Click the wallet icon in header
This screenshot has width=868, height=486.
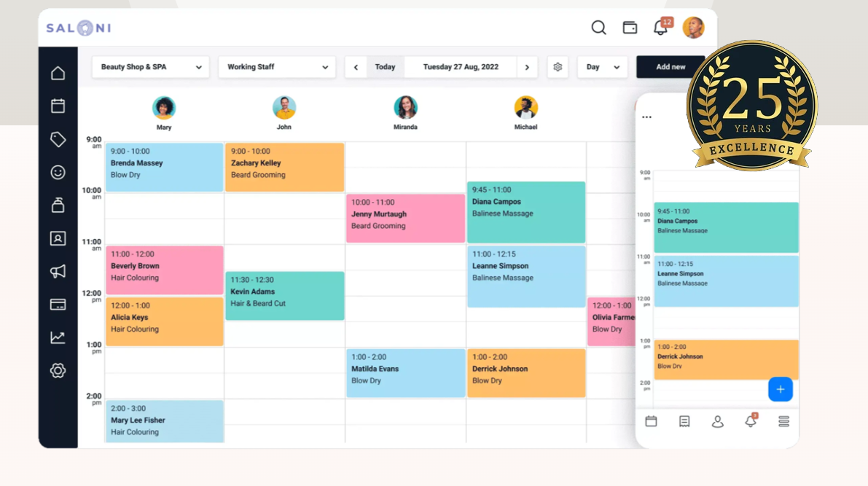630,28
